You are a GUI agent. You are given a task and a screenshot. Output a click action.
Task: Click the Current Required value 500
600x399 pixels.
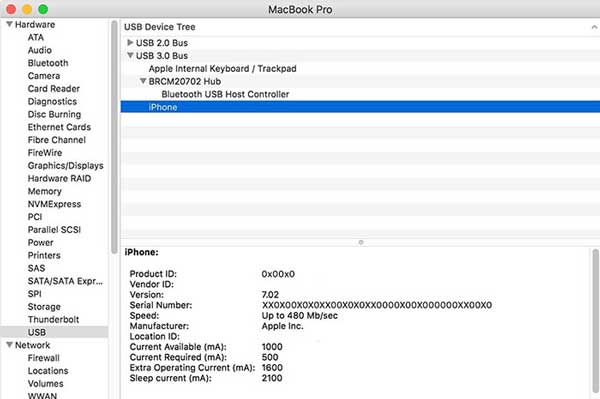coord(270,357)
